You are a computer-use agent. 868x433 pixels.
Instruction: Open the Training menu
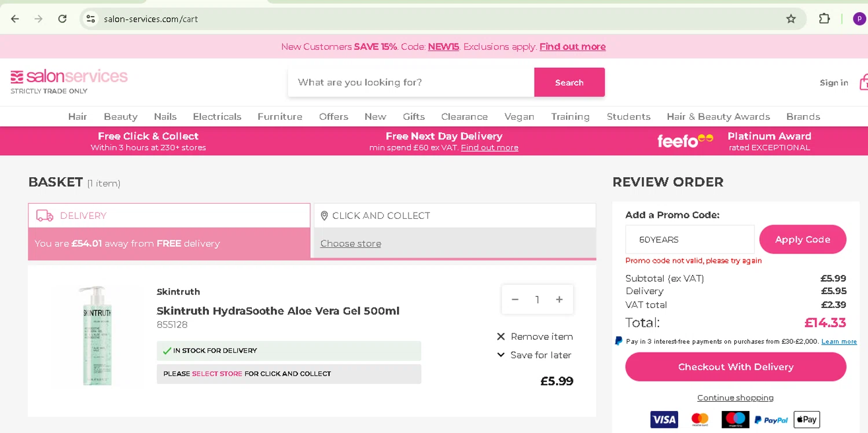pyautogui.click(x=570, y=116)
